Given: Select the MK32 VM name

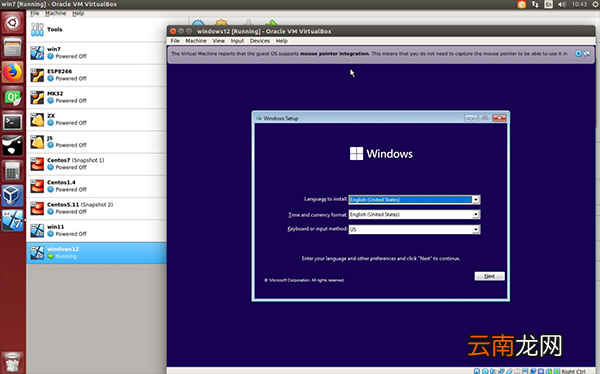Looking at the screenshot, I should [x=55, y=93].
